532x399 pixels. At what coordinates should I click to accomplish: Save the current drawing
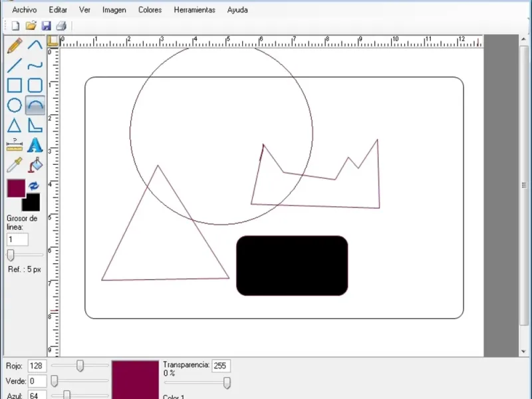(x=46, y=26)
